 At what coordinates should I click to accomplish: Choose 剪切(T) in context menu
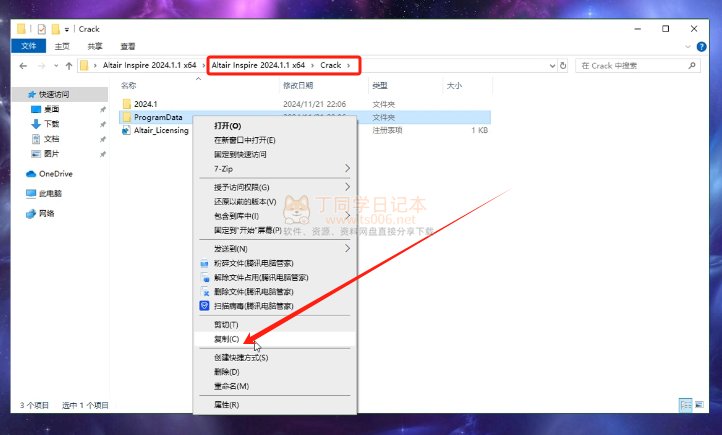pos(275,325)
